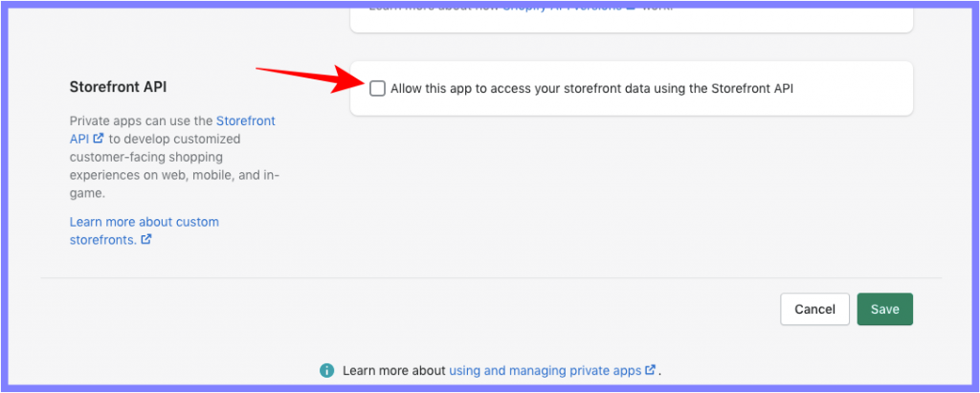
Task: Click the external-link icon after 'storefronts.'
Action: click(x=146, y=239)
